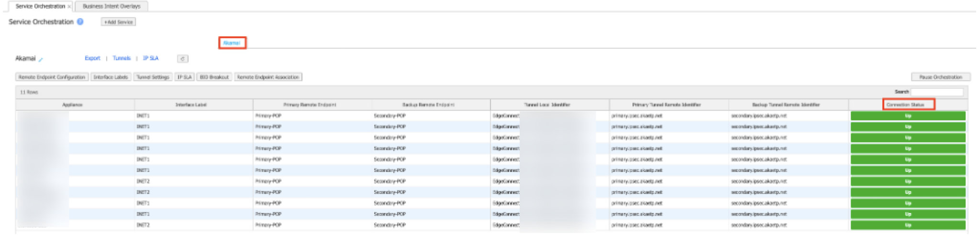Click the IP SLA button
Image resolution: width=980 pixels, height=235 pixels.
[185, 77]
